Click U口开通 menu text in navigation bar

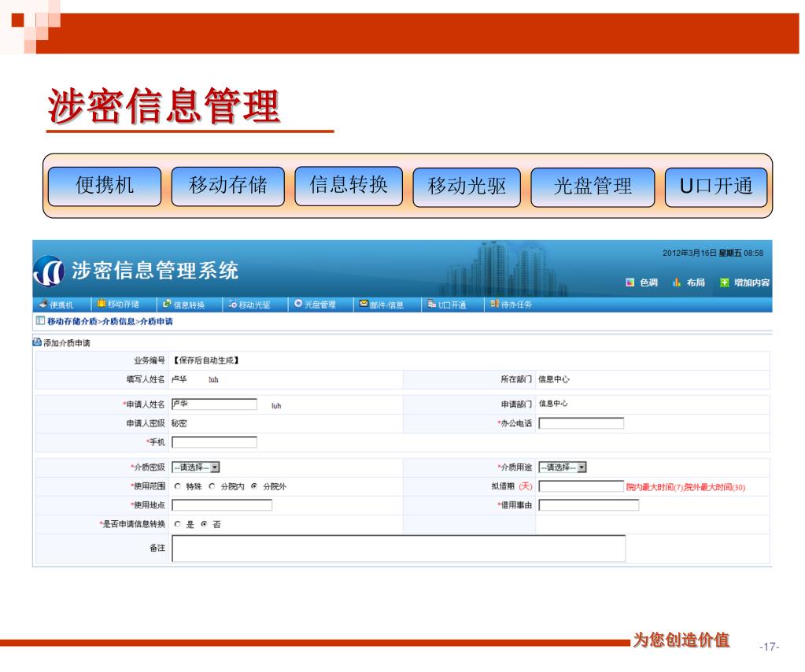pos(452,305)
